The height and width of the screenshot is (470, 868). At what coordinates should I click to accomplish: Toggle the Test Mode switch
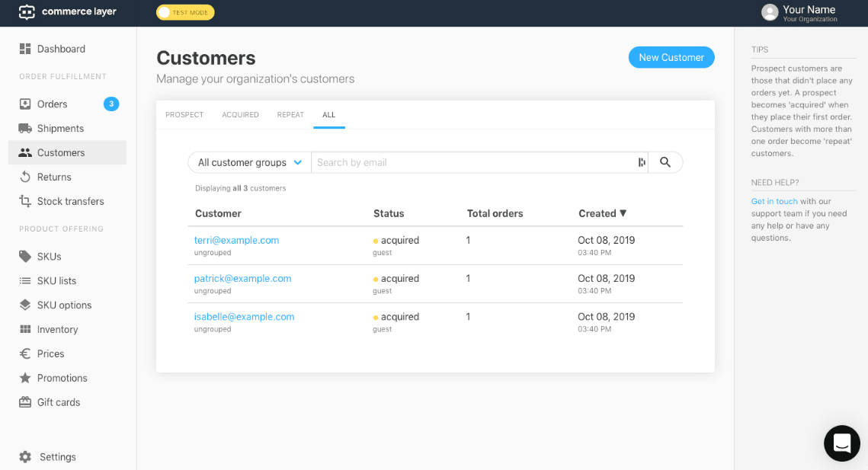click(x=185, y=12)
